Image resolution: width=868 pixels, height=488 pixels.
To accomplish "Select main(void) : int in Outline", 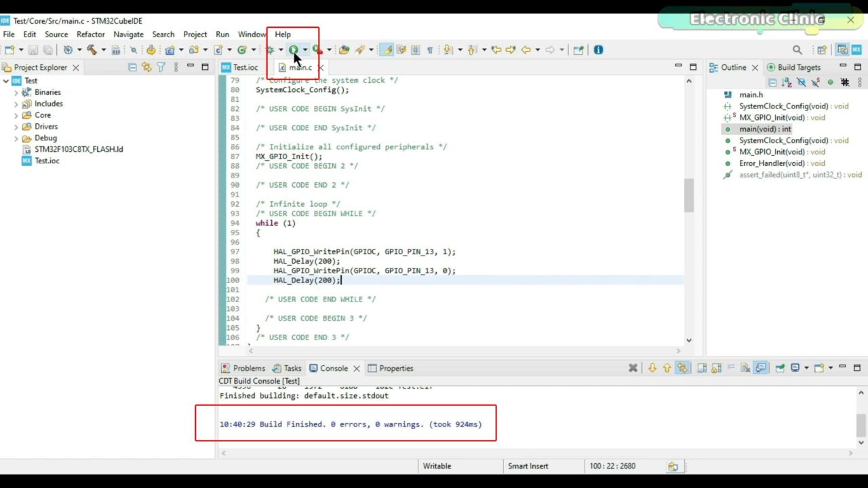I will tap(765, 129).
